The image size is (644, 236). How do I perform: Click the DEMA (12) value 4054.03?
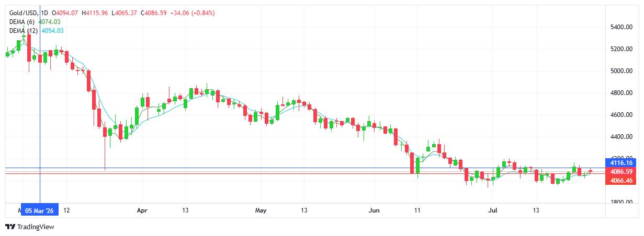52,31
